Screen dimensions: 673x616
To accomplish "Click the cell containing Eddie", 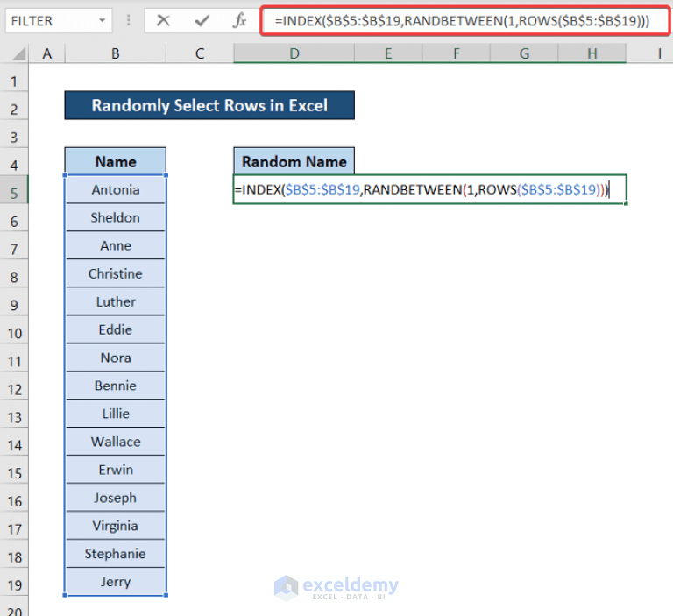I will [116, 329].
